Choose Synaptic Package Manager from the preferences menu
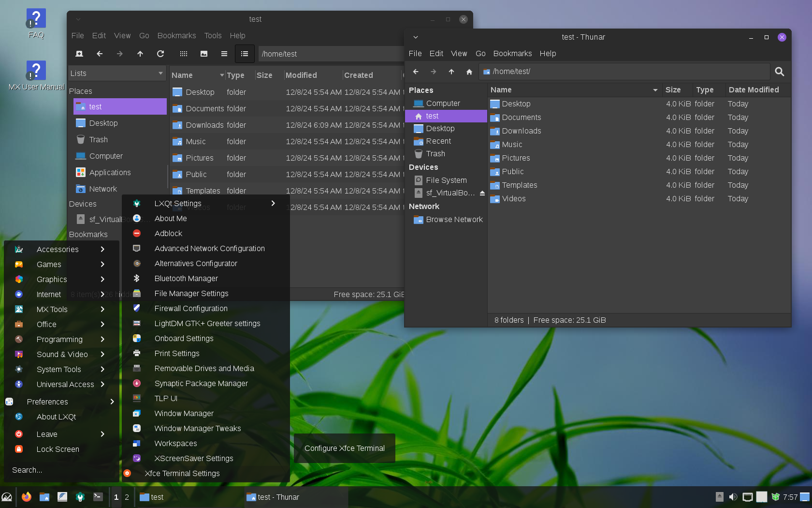 pyautogui.click(x=205, y=383)
